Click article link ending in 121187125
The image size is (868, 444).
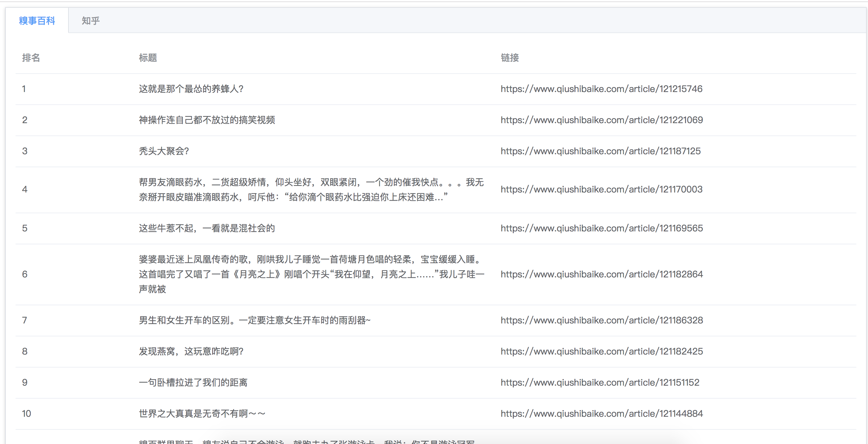point(600,151)
